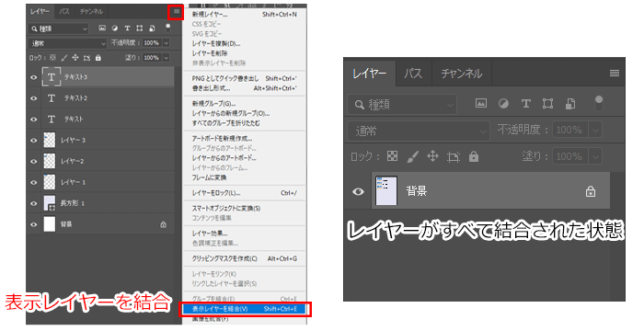The image size is (644, 331).
Task: Lock position icon in single-layer panel
Action: 433,156
